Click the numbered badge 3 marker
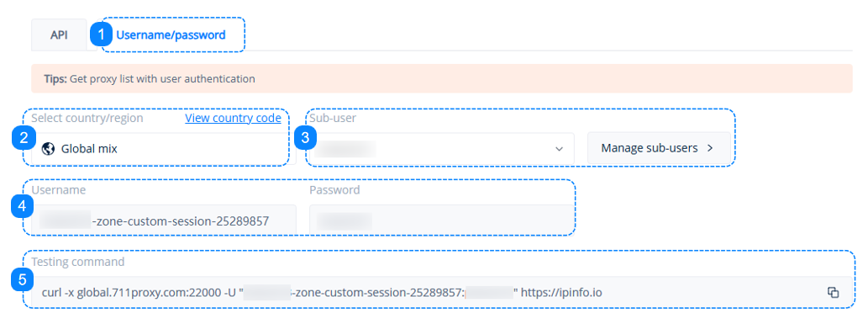Screen dimensions: 868x324 coord(304,139)
